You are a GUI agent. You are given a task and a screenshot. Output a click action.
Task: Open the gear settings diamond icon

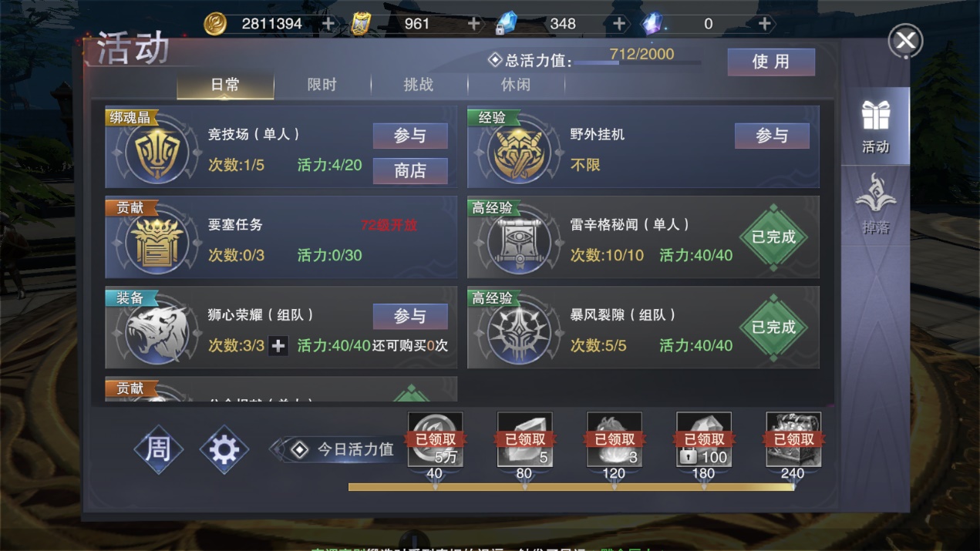pos(224,449)
